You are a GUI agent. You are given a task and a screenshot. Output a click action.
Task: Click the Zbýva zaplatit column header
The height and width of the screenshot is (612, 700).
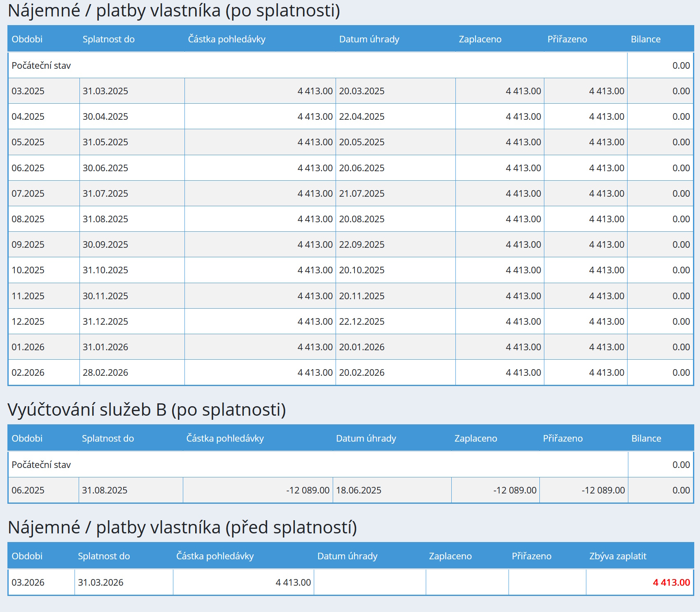tap(618, 556)
